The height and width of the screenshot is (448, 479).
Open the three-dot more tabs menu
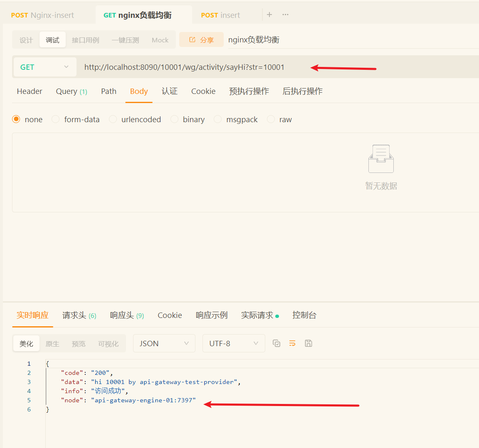[285, 15]
